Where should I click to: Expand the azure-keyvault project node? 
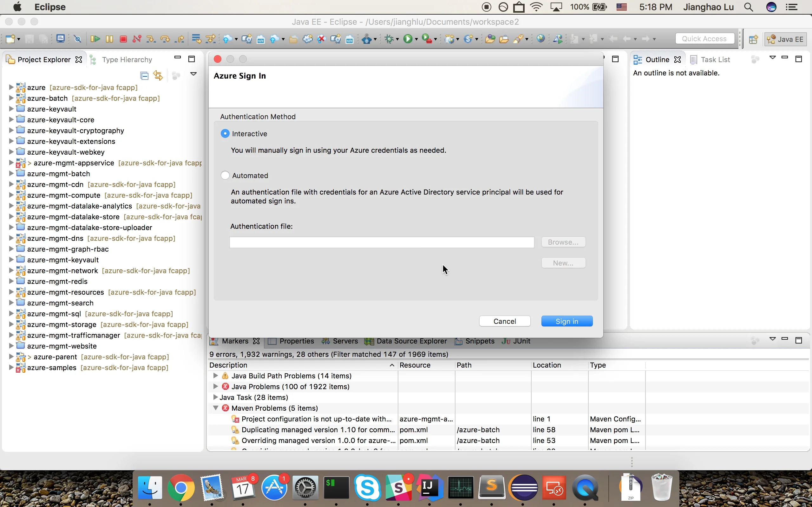[x=10, y=109]
